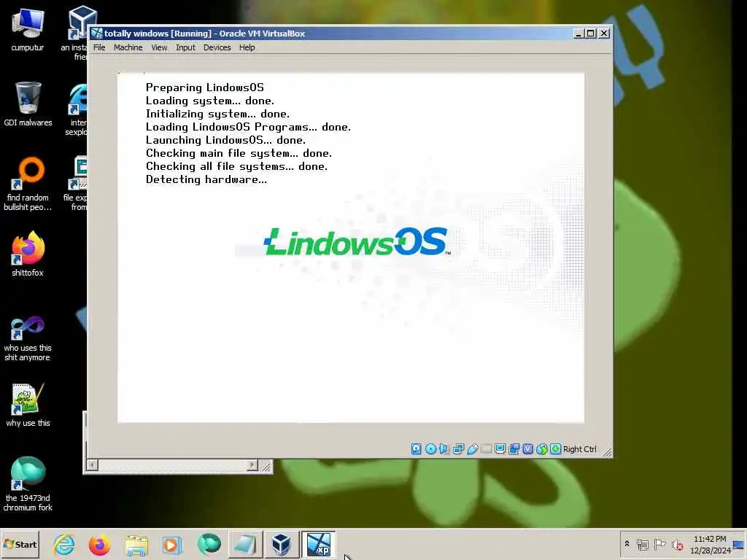Minimize the VirtualBox window
The image size is (747, 560).
tap(578, 34)
